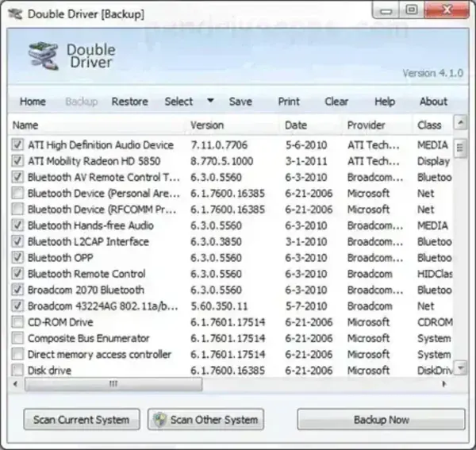Click Print in the toolbar
The height and width of the screenshot is (450, 476).
point(289,102)
